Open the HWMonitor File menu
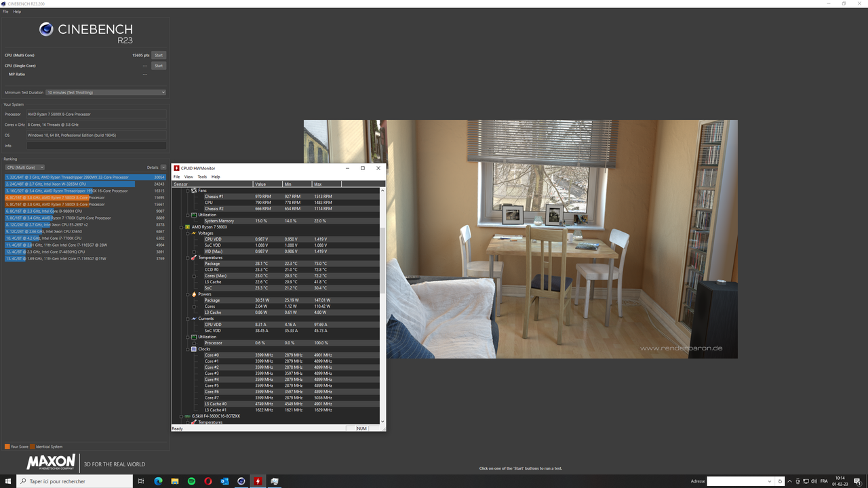868x488 pixels. [x=177, y=177]
